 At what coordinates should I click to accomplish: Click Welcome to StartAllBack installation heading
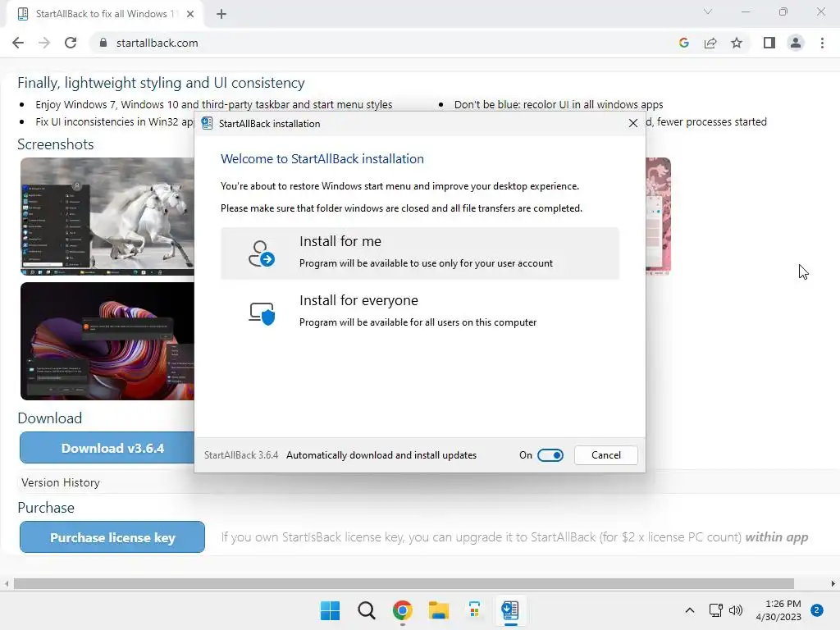tap(322, 158)
